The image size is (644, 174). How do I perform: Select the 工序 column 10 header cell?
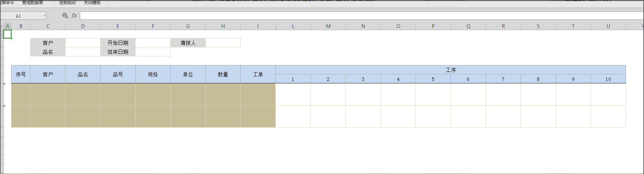point(608,79)
